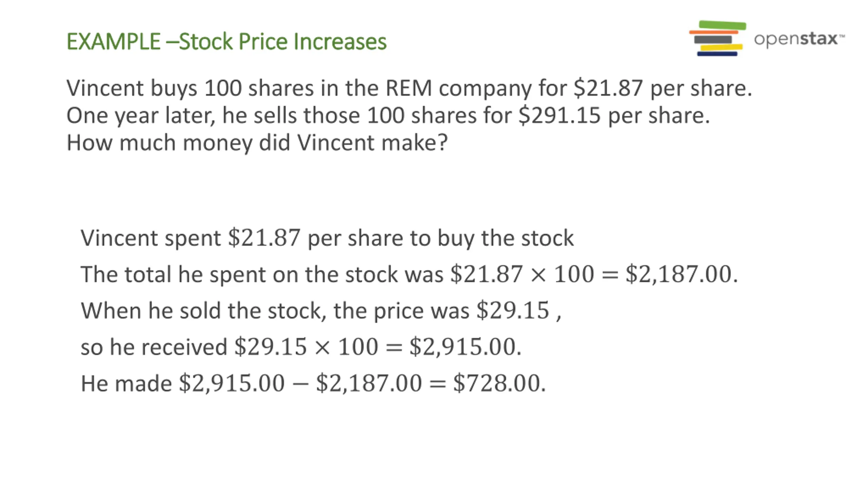Click the word 'EXAMPLE' in the title
868x488 pixels.
click(x=113, y=41)
